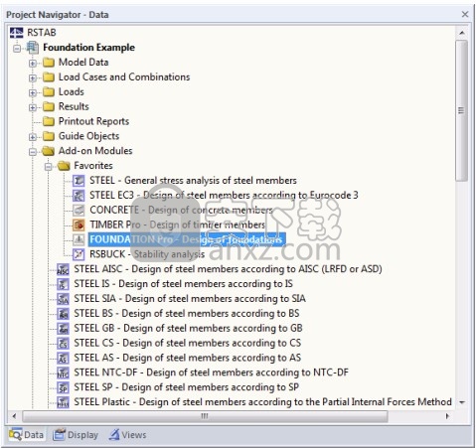Select 'CONCRETE - Design of concrete members'

click(181, 210)
